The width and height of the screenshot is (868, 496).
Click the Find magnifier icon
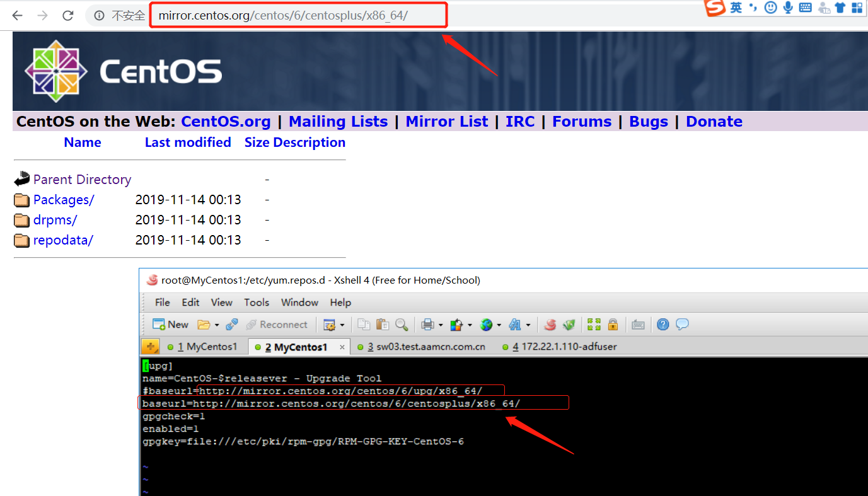click(x=402, y=325)
